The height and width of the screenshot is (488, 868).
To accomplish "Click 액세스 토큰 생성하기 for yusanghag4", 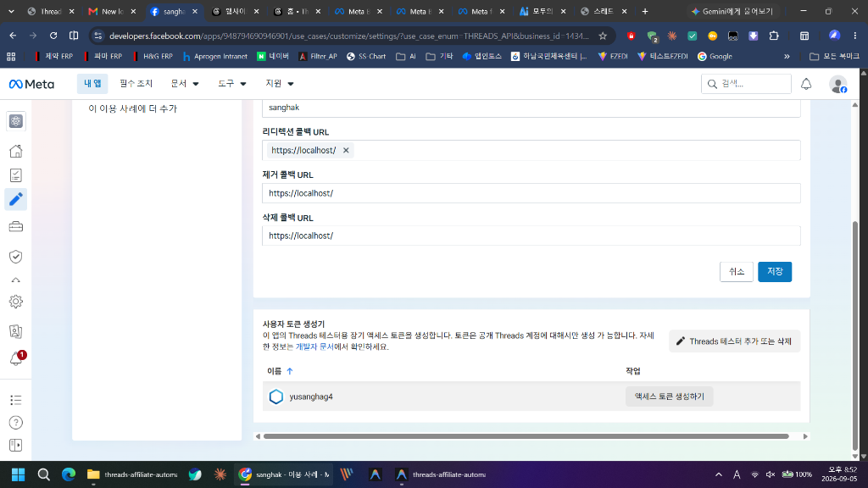I will click(670, 396).
